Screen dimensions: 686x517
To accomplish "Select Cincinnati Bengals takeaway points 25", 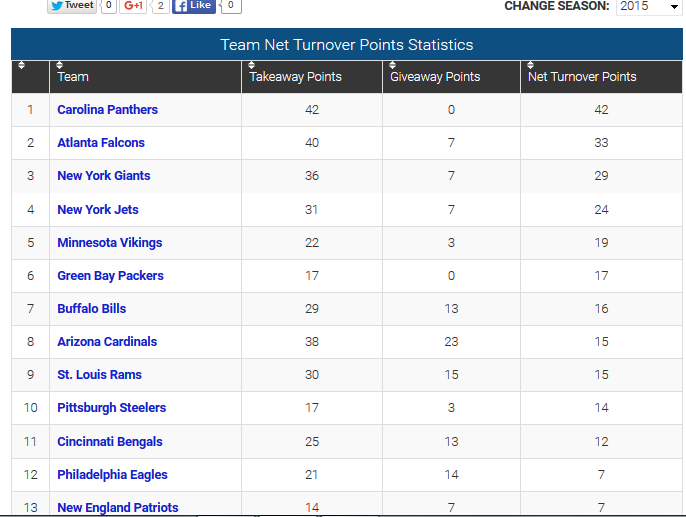I will coord(312,442).
